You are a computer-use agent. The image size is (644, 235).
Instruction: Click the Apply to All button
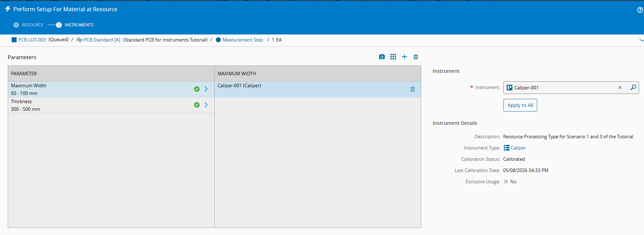coord(520,105)
